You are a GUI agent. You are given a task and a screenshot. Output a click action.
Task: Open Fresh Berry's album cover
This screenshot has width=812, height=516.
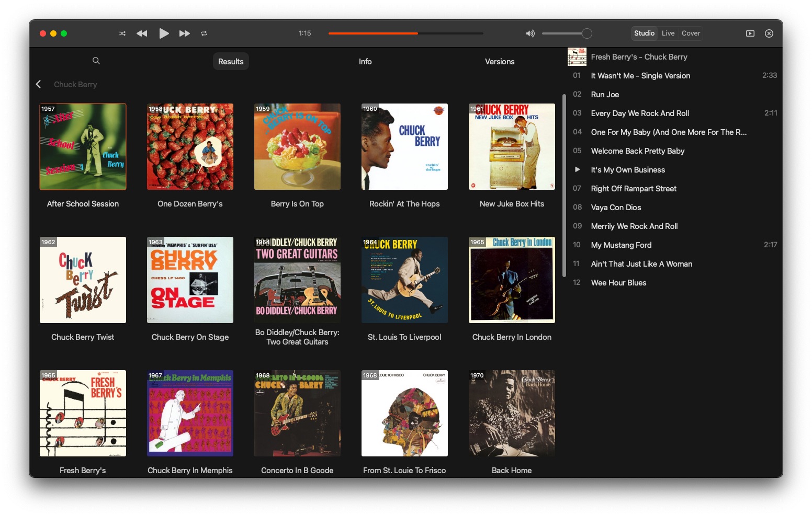83,413
